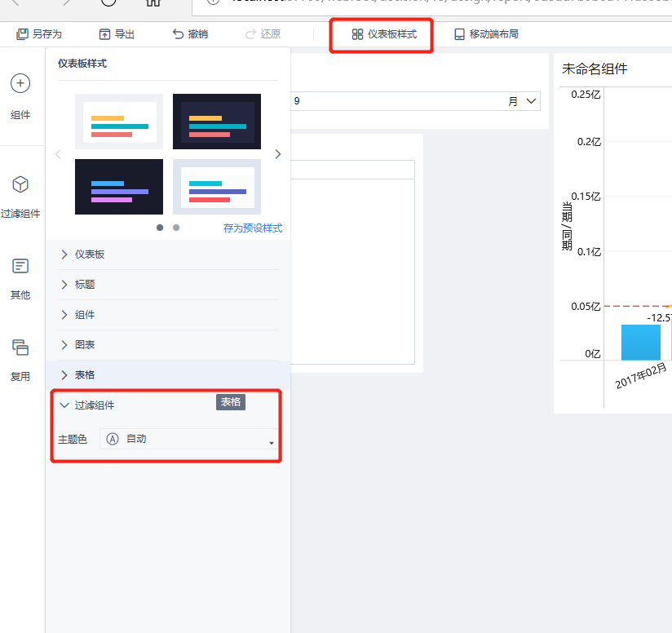The image size is (672, 633).
Task: Click the blue 2017年02月 bar
Action: click(641, 343)
